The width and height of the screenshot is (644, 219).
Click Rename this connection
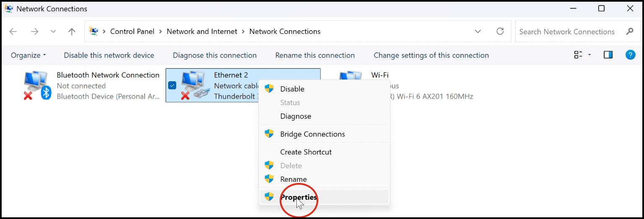(x=315, y=55)
